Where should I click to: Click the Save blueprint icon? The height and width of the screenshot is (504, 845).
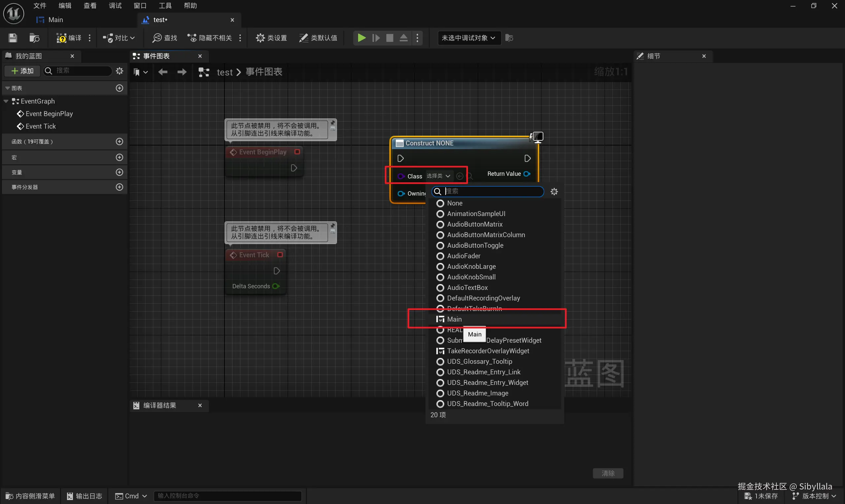tap(13, 38)
